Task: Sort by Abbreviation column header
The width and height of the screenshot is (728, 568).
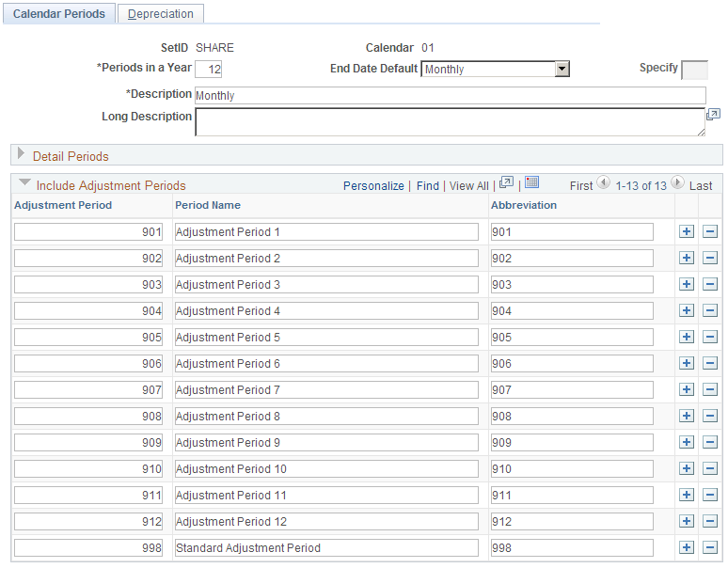Action: 524,205
